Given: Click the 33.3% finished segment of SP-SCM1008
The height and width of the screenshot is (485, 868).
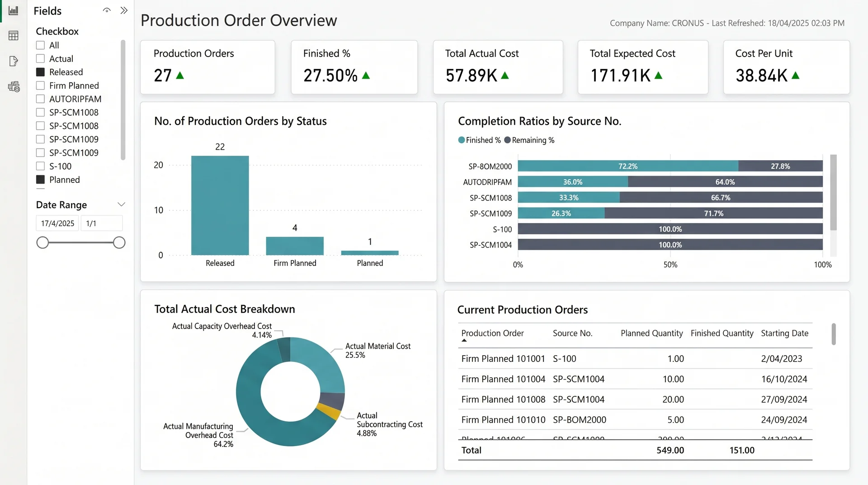Looking at the screenshot, I should click(569, 198).
